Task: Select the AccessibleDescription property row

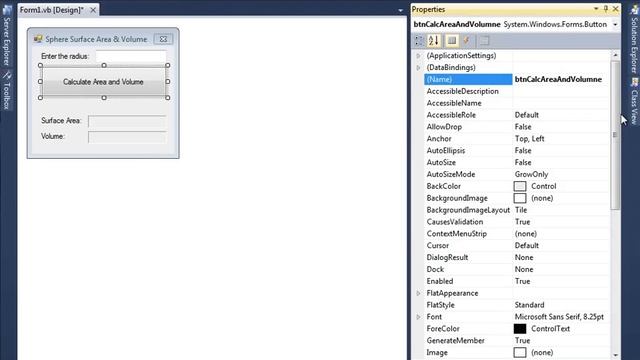Action: [x=517, y=91]
